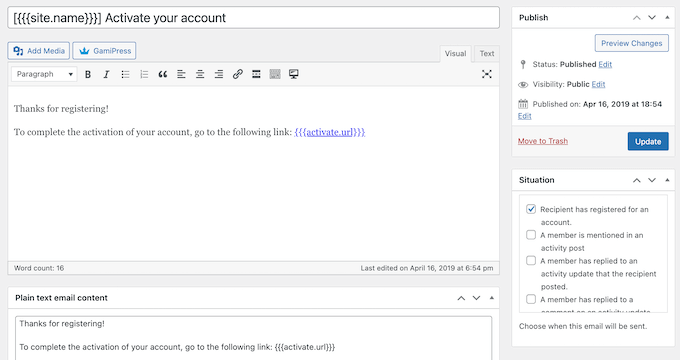Image resolution: width=680 pixels, height=360 pixels.
Task: Check 'A member has replied to a comment' option
Action: click(x=531, y=299)
